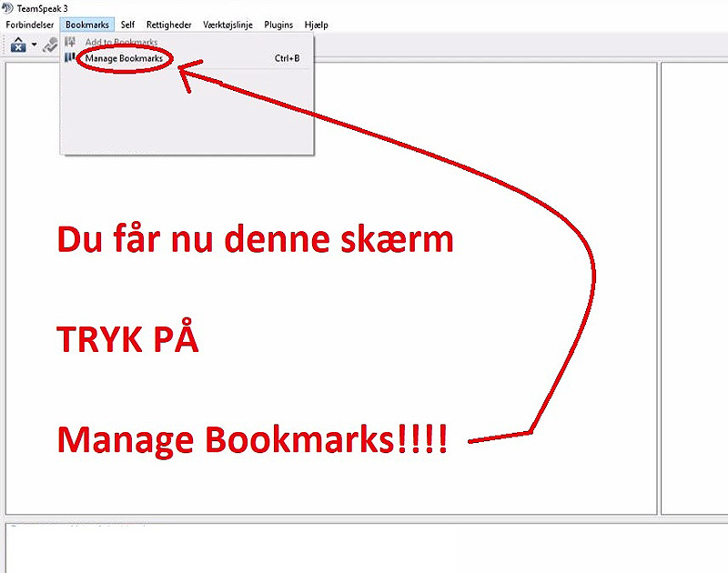Click the icon beside Add to Bookmarks
This screenshot has width=728, height=573.
pyautogui.click(x=70, y=43)
